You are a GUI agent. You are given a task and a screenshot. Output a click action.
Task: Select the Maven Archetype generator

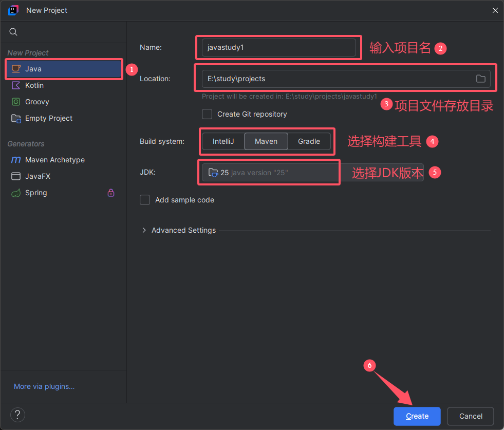pos(64,160)
